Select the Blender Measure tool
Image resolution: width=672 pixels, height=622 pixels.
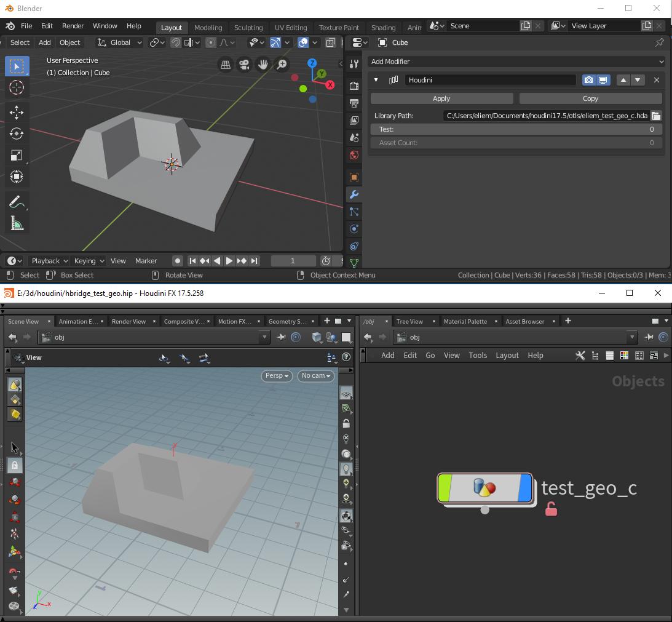click(x=17, y=223)
